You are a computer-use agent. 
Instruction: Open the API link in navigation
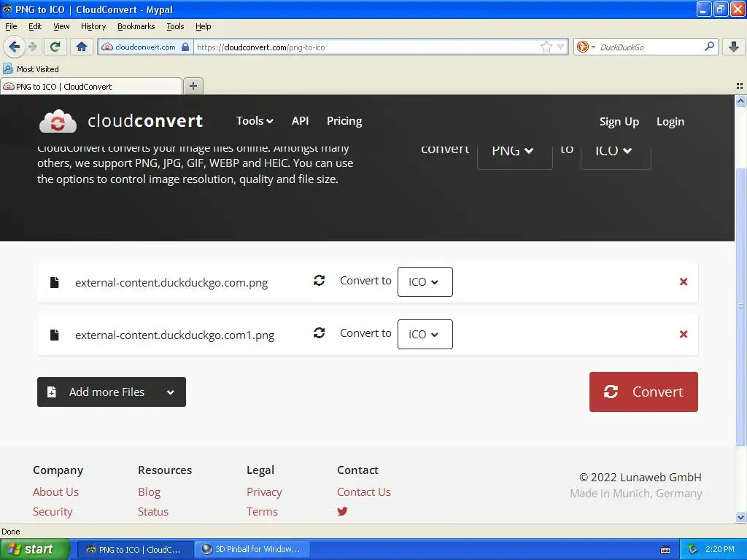pos(300,121)
